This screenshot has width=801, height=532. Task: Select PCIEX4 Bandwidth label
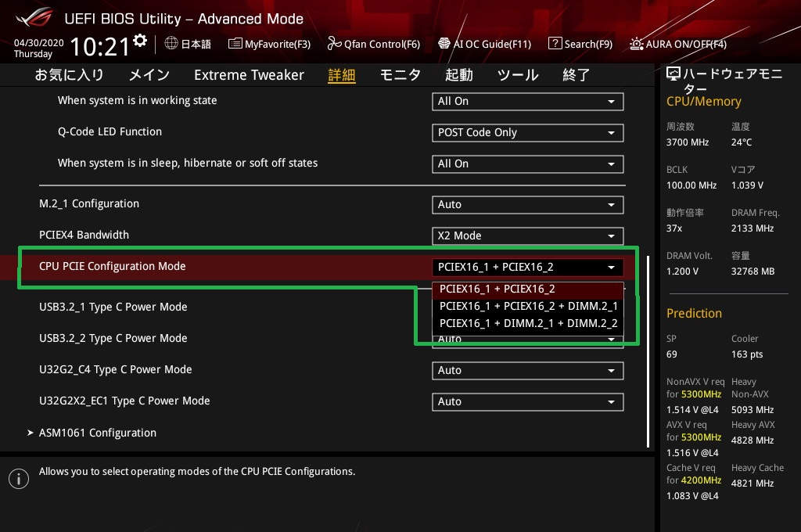tap(84, 235)
